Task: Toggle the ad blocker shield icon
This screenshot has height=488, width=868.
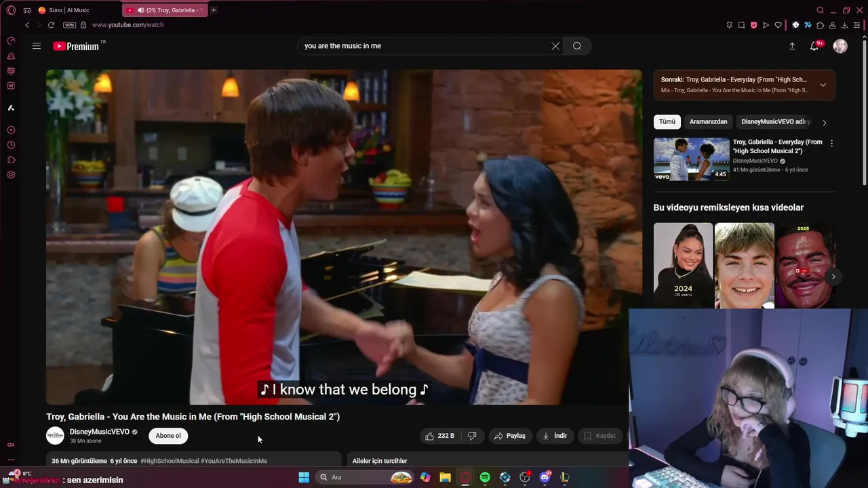Action: 753,25
